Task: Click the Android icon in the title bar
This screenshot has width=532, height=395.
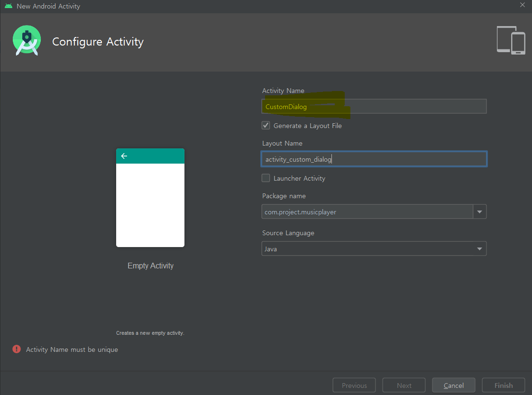Action: pos(9,6)
